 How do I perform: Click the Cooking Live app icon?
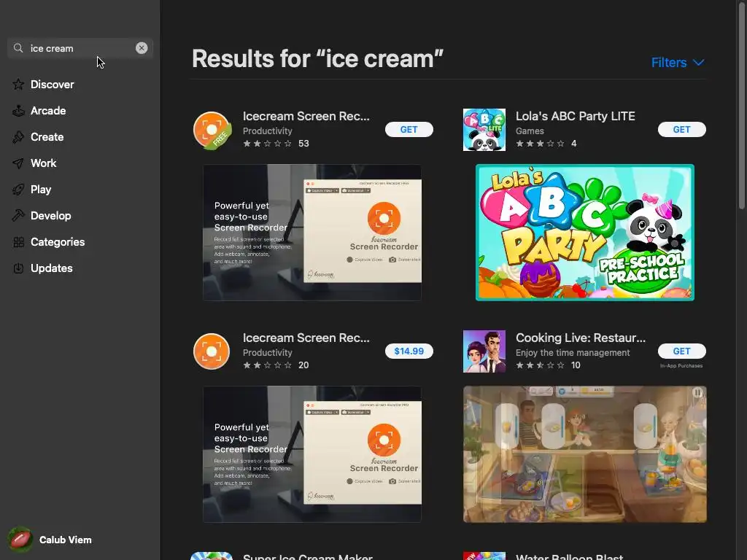tap(484, 351)
